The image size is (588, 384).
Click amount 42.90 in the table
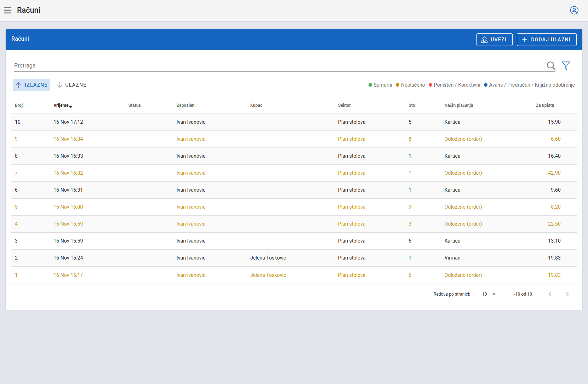554,173
